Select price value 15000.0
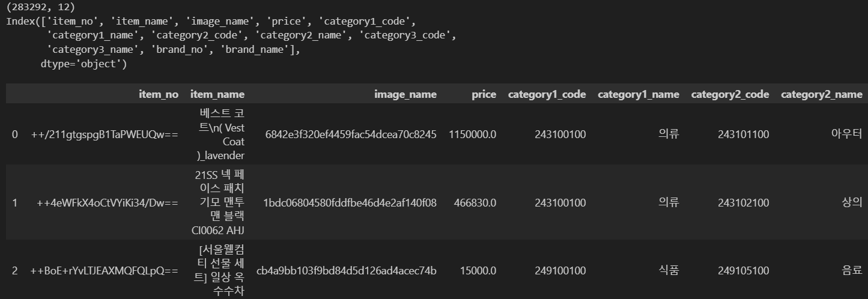The width and height of the screenshot is (868, 299). [x=479, y=271]
